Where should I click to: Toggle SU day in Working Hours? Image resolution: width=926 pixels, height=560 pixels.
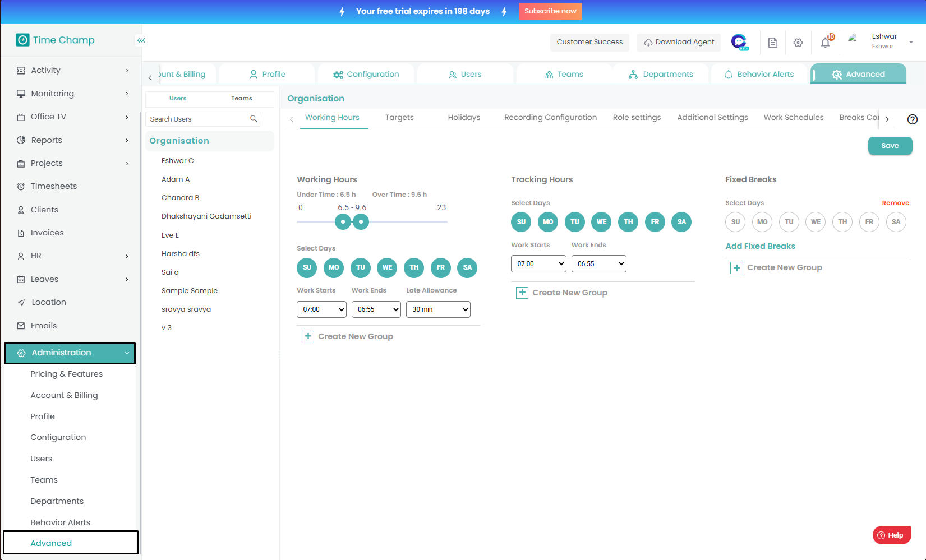click(307, 267)
